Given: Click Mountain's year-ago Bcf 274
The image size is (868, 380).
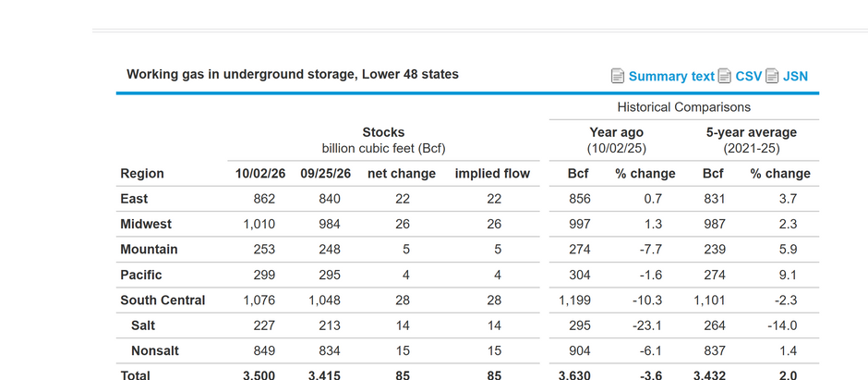Looking at the screenshot, I should (580, 250).
